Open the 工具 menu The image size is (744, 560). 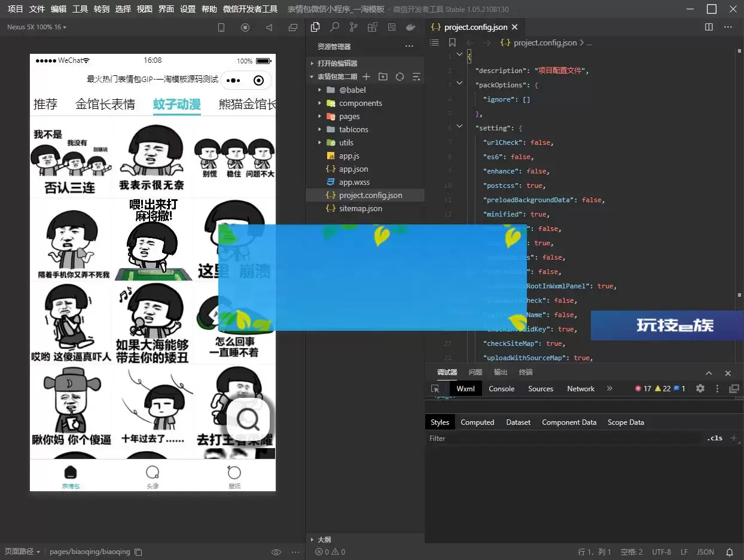80,9
